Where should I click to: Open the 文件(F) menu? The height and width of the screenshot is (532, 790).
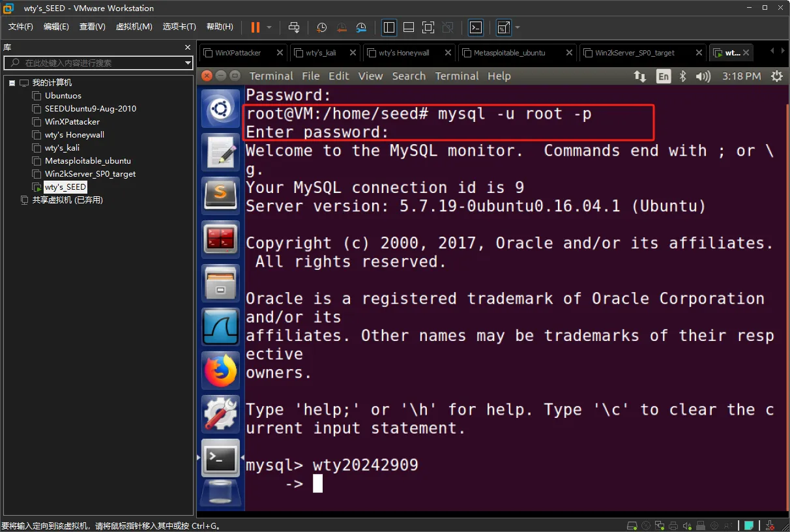(x=21, y=27)
